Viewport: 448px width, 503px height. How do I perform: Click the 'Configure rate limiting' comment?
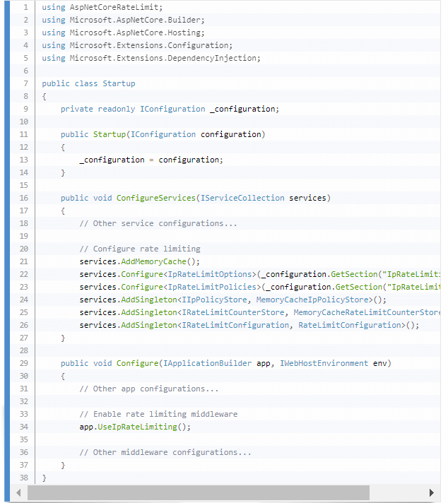[x=140, y=249]
